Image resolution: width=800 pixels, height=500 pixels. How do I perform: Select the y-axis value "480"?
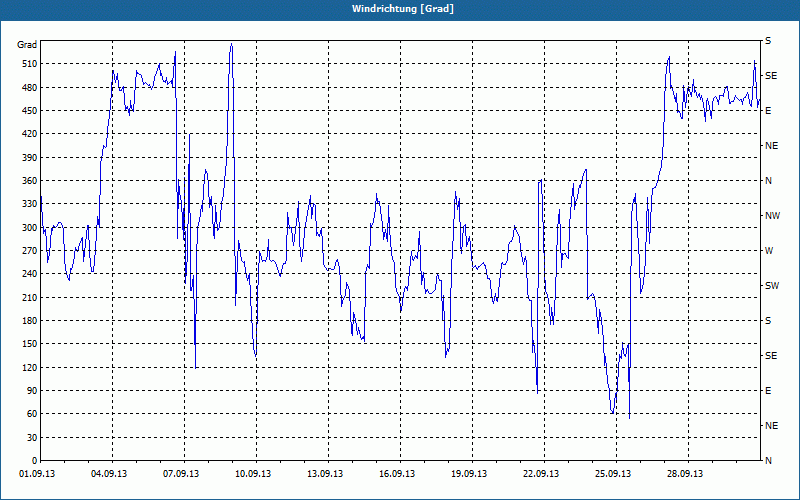tap(30, 87)
